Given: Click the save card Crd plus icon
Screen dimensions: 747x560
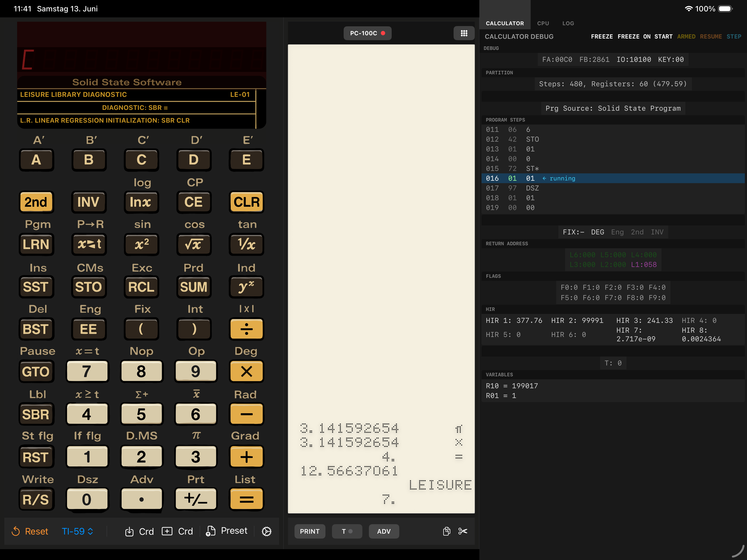Looking at the screenshot, I should point(177,531).
